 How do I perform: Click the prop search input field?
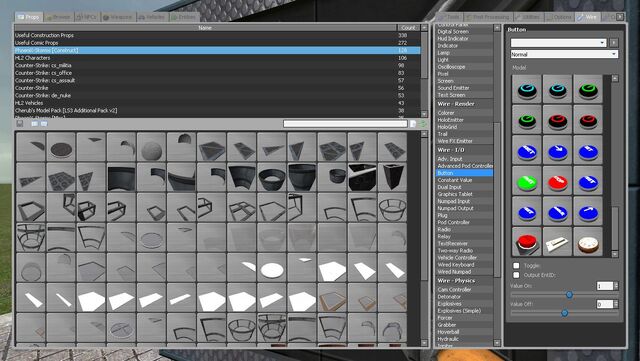point(345,123)
